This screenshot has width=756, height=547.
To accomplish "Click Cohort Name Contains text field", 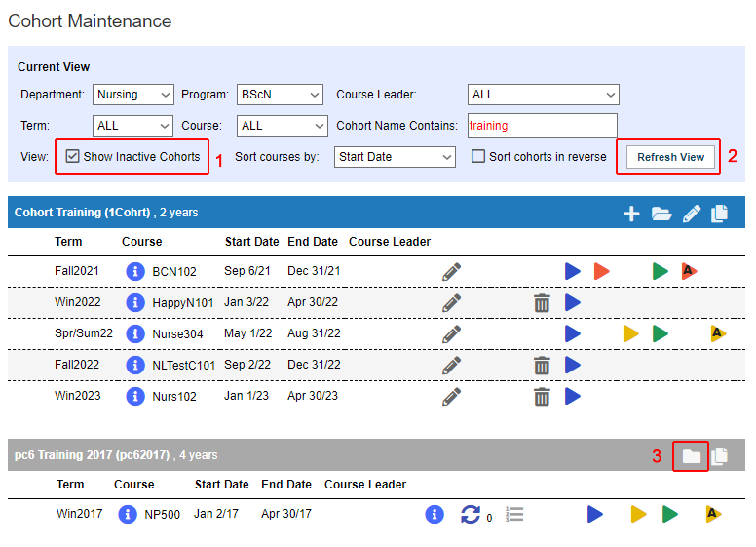I will [x=542, y=126].
